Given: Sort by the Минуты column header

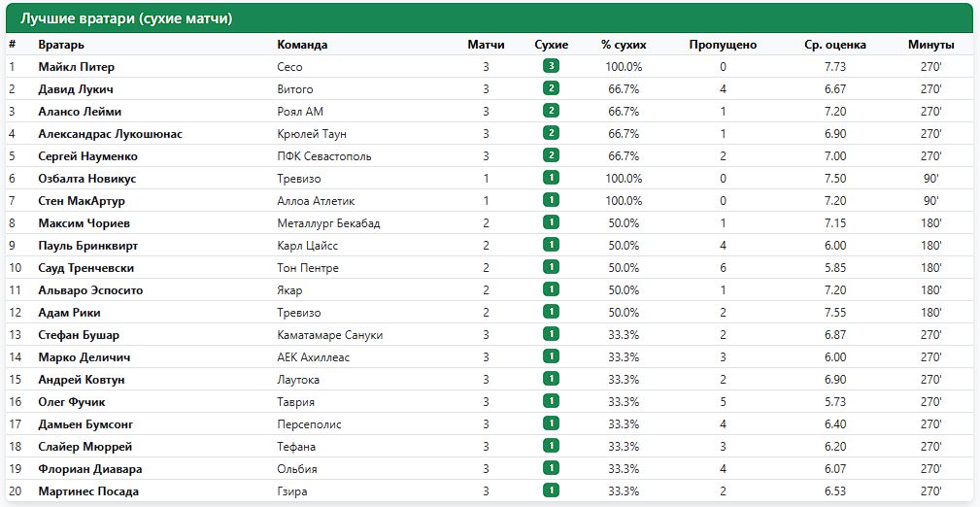Looking at the screenshot, I should tap(931, 45).
